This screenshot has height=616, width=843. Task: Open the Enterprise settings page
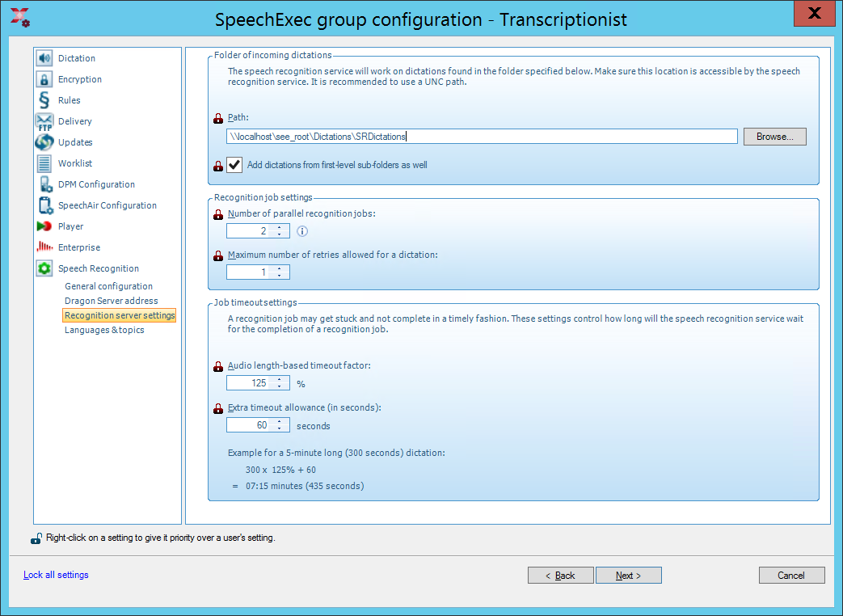click(79, 247)
